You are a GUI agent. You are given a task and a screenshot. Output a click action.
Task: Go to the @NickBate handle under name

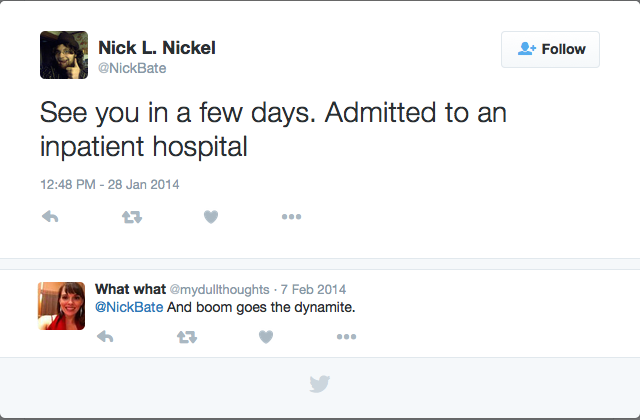coord(132,68)
